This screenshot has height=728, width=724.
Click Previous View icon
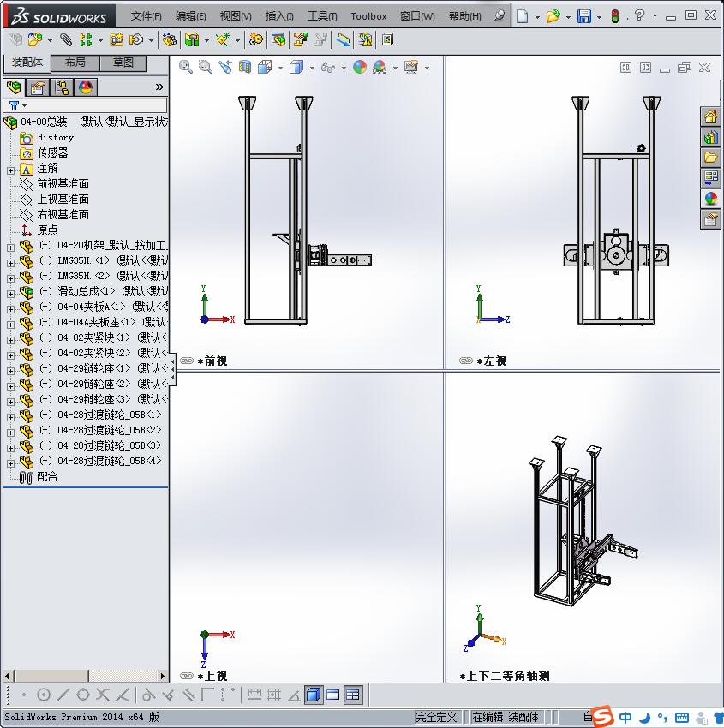[x=225, y=68]
